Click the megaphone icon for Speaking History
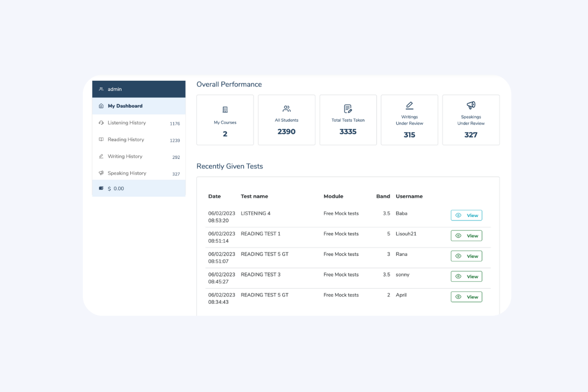 pos(101,173)
